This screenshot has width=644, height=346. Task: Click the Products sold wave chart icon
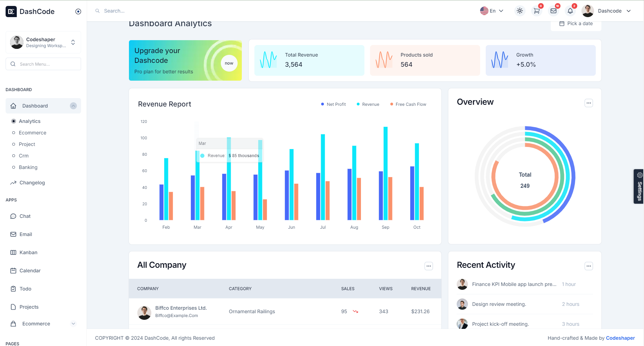point(384,60)
